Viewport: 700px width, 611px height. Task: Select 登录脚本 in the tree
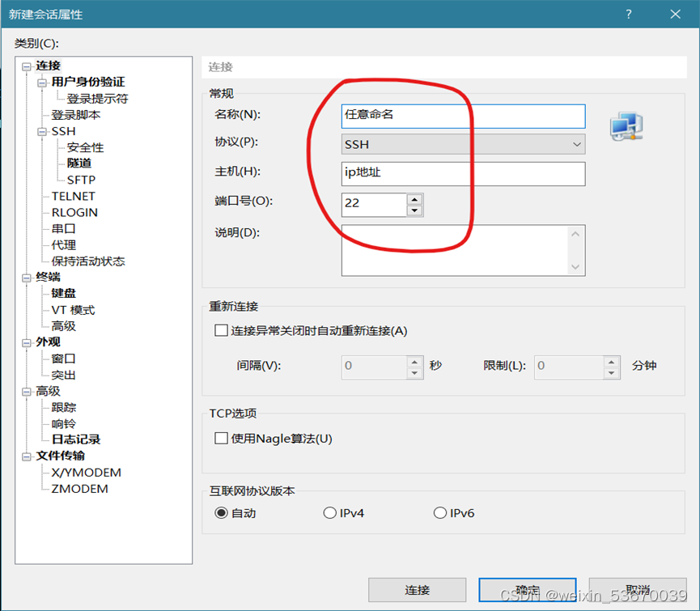coord(76,115)
